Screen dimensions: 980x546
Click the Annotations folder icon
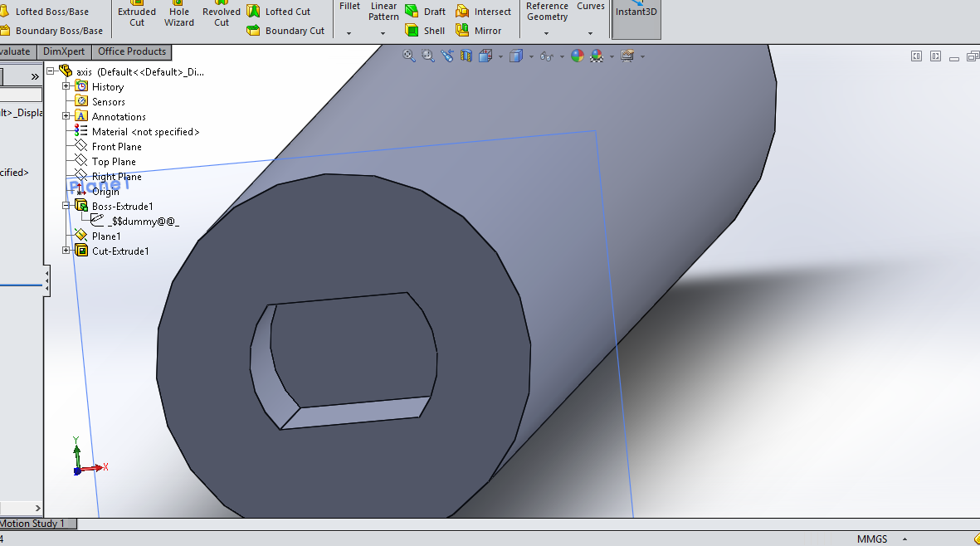point(81,116)
